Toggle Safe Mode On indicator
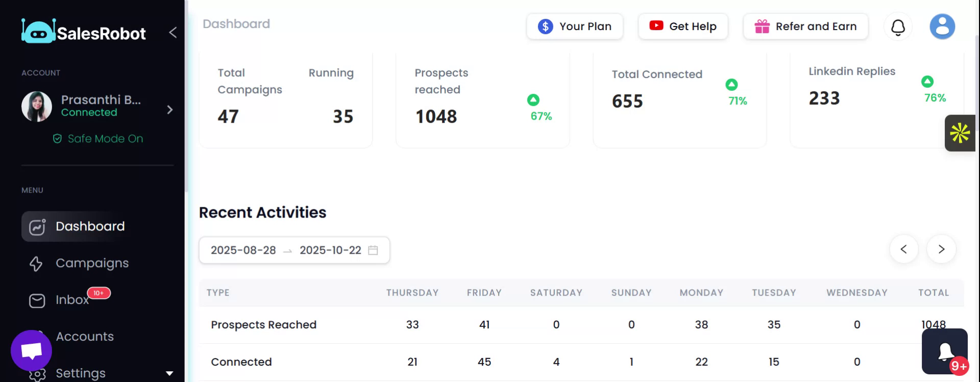Image resolution: width=980 pixels, height=382 pixels. pos(99,139)
